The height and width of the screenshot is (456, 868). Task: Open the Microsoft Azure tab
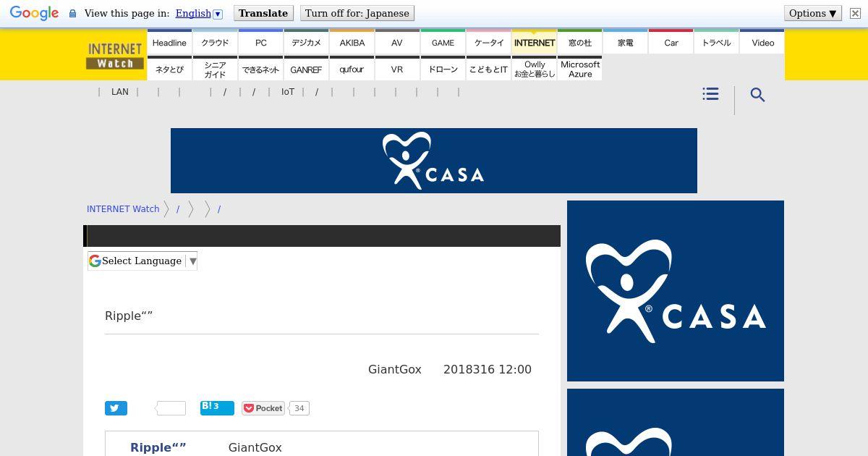click(579, 69)
